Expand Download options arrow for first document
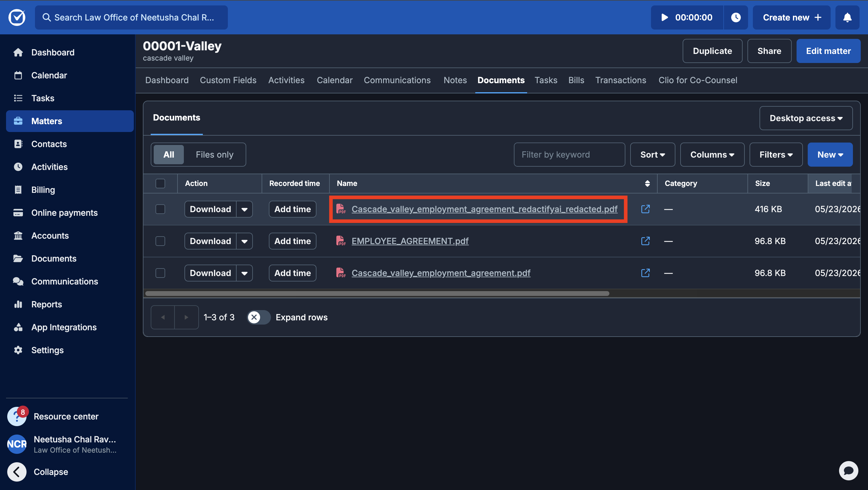This screenshot has width=868, height=490. [x=244, y=209]
